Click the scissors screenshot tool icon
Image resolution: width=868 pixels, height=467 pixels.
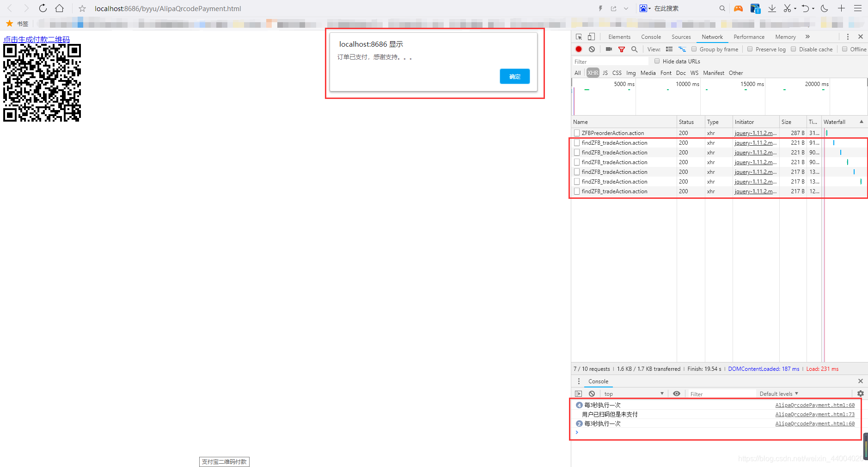tap(787, 8)
